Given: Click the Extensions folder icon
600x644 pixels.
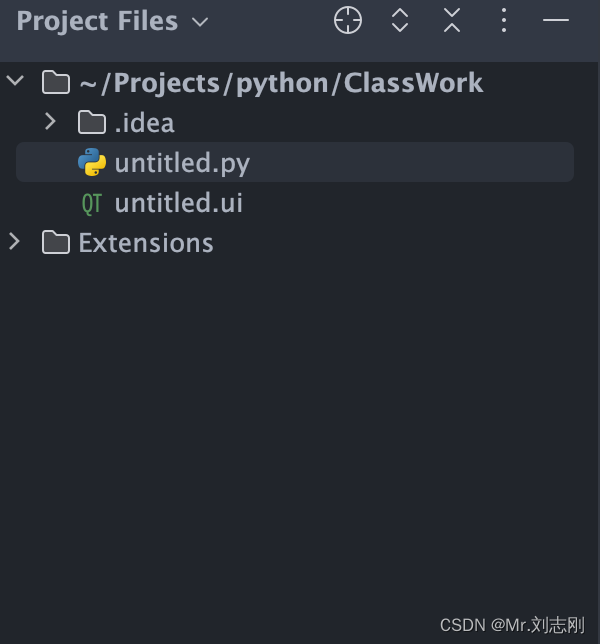Looking at the screenshot, I should pos(56,243).
